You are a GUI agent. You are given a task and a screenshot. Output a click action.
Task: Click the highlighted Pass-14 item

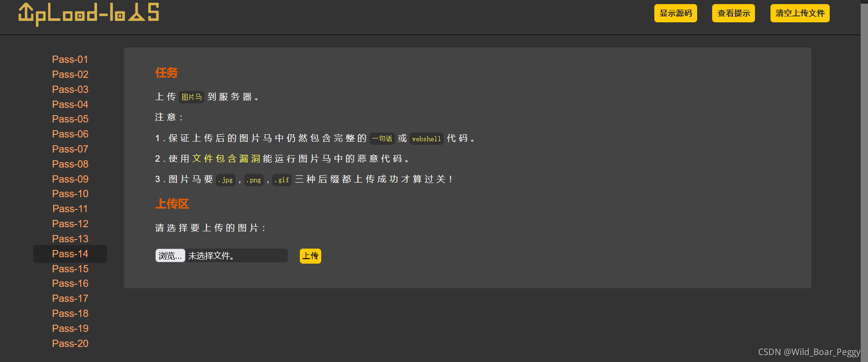coord(70,254)
